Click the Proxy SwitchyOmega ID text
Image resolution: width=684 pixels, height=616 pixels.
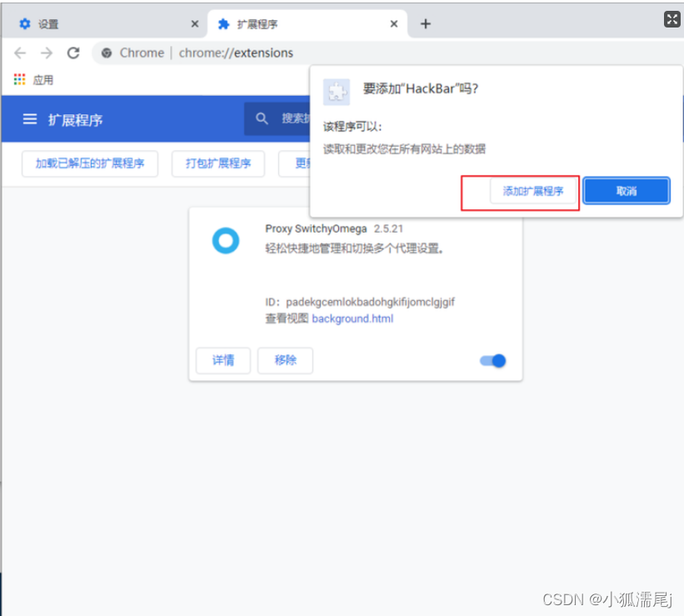360,302
